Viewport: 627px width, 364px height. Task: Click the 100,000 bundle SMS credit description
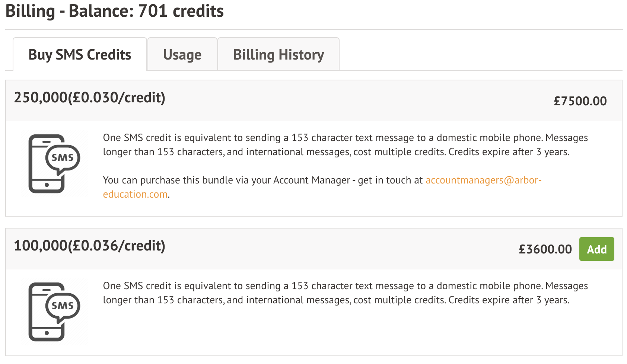coord(345,293)
